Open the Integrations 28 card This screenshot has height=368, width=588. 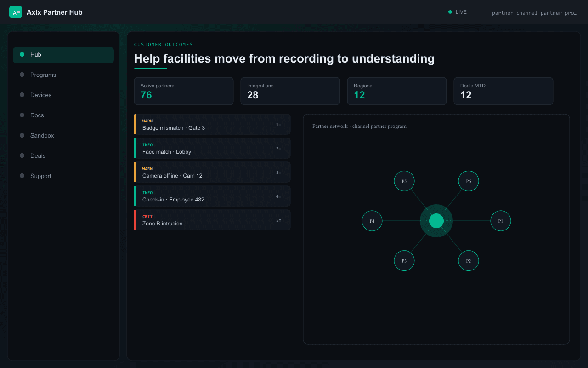(x=290, y=91)
